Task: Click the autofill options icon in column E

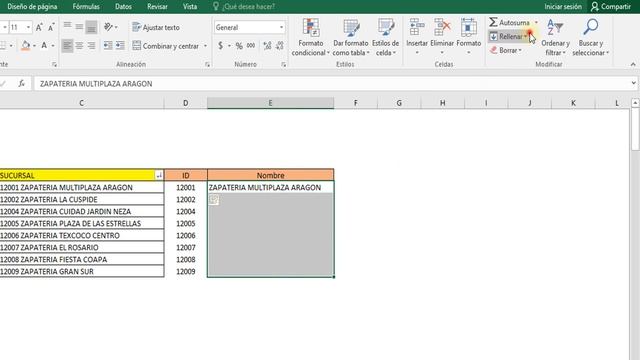Action: coord(214,200)
